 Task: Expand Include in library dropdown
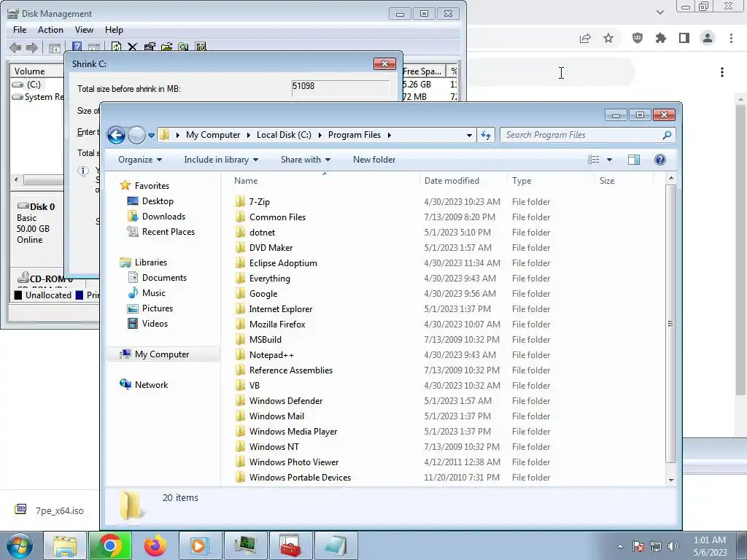pos(221,160)
